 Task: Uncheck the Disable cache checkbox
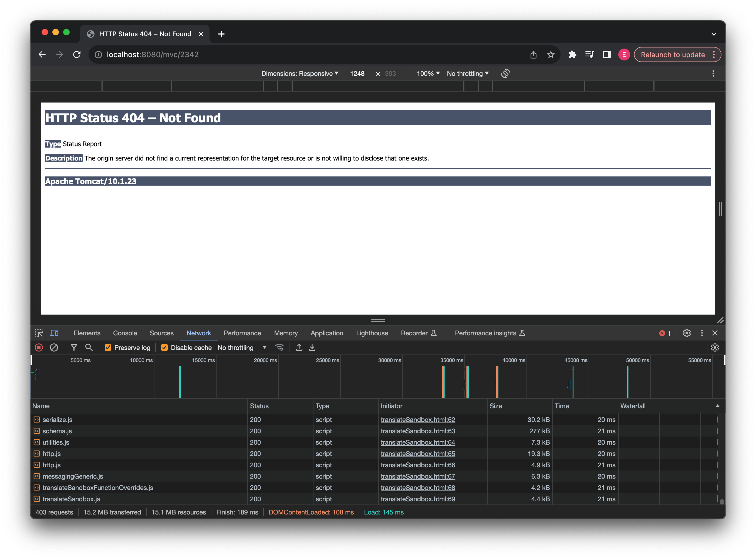click(x=164, y=347)
